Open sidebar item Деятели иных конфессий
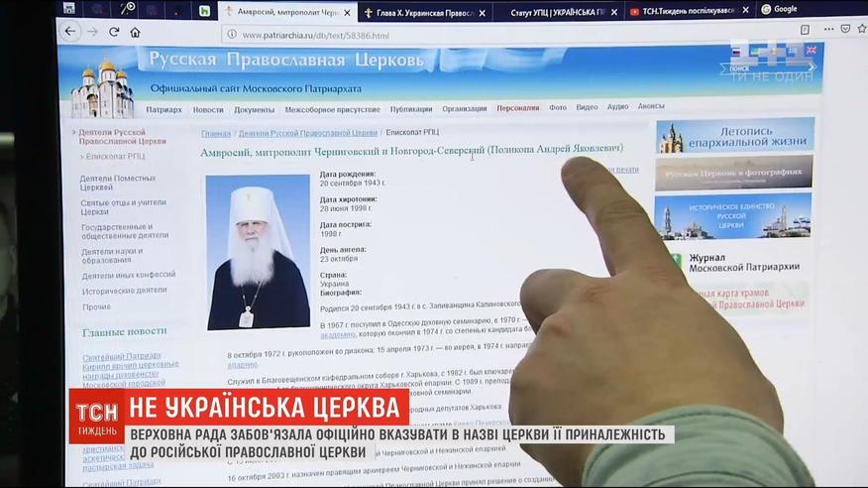 [x=129, y=275]
